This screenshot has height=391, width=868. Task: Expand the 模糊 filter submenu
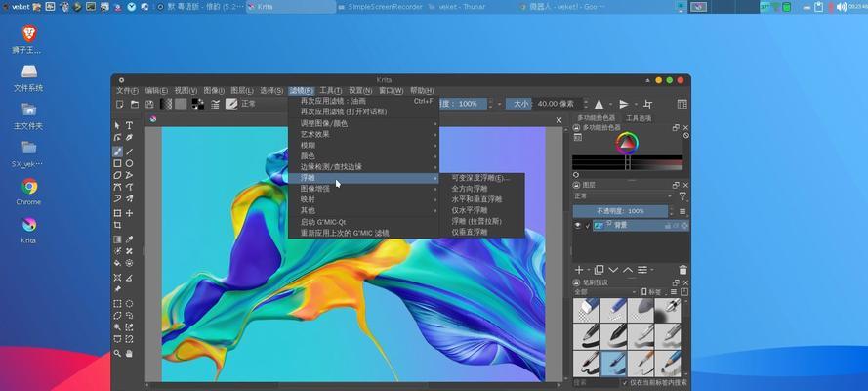coord(364,145)
